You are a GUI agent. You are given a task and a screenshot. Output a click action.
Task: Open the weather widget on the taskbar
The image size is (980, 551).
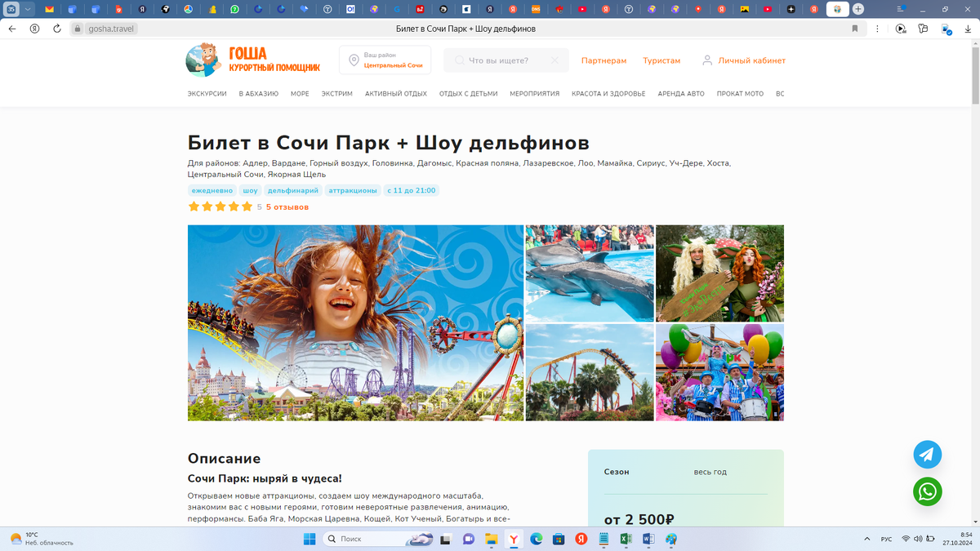pyautogui.click(x=41, y=539)
